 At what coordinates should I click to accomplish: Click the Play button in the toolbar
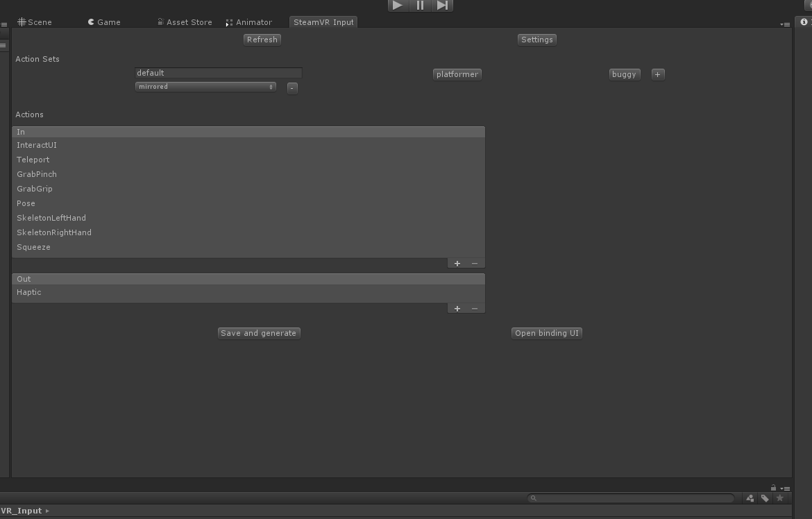click(398, 5)
